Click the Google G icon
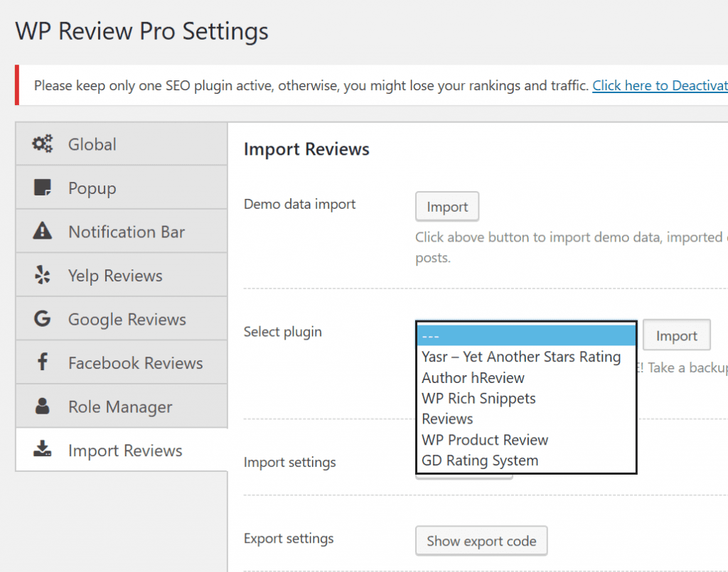This screenshot has width=728, height=572. point(42,318)
